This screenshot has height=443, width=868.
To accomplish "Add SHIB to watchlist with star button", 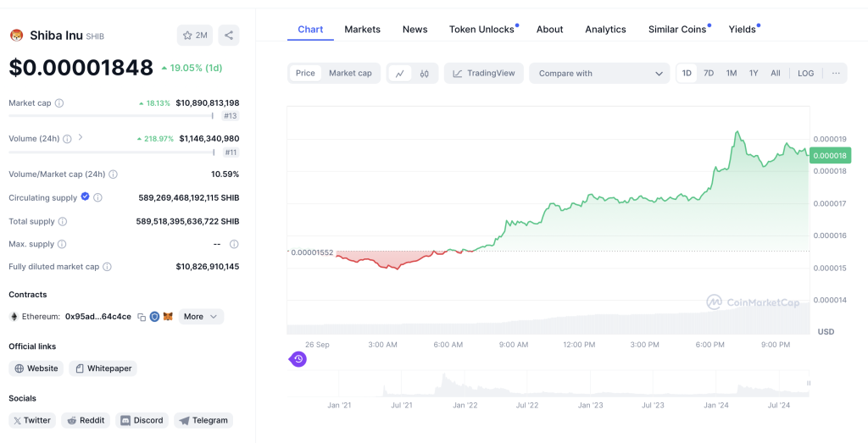I will (195, 36).
